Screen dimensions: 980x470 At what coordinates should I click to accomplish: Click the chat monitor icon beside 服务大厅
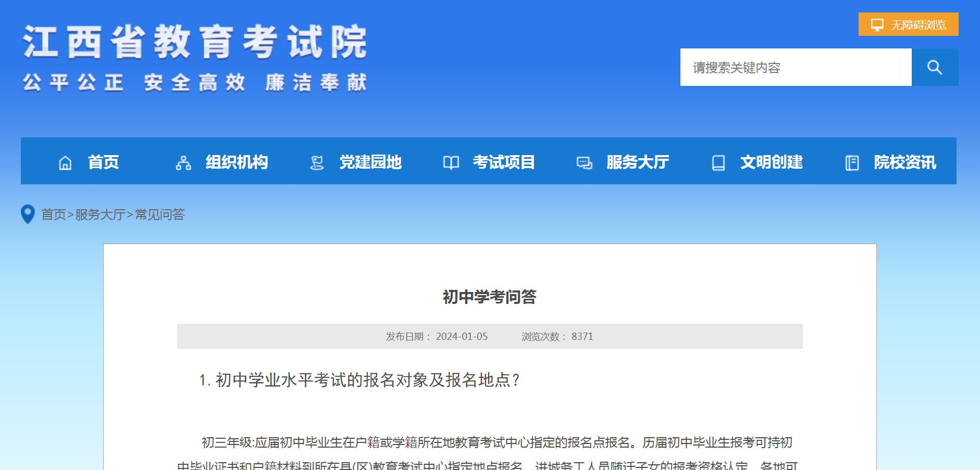tap(584, 163)
